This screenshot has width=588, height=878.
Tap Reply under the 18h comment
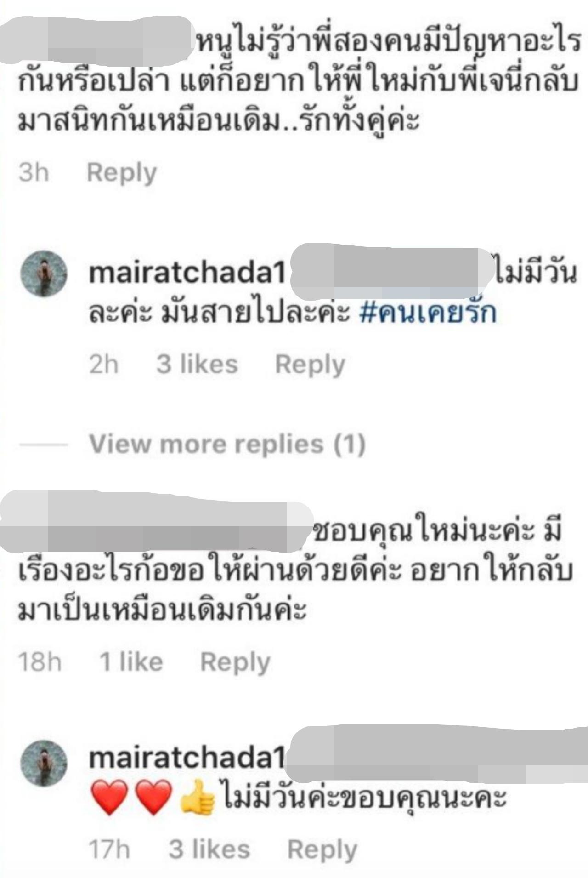pyautogui.click(x=235, y=663)
